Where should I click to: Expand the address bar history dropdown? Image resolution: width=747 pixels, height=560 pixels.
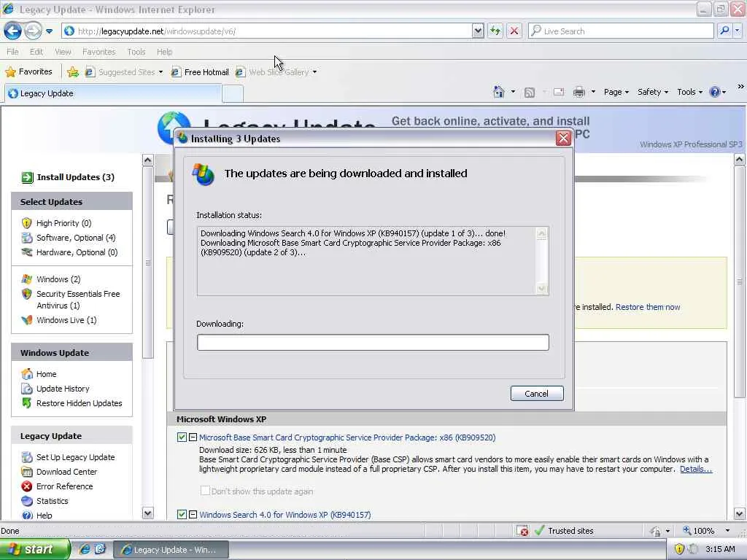[478, 31]
